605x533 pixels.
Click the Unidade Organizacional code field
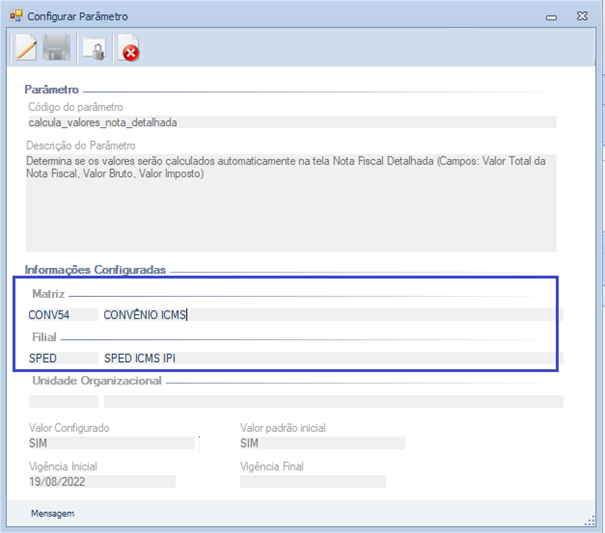(x=62, y=401)
